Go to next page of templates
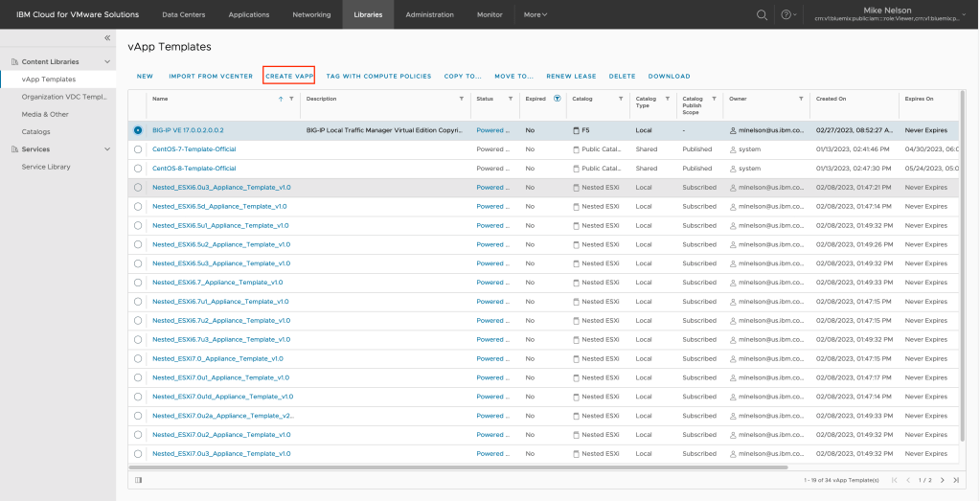 pyautogui.click(x=942, y=479)
